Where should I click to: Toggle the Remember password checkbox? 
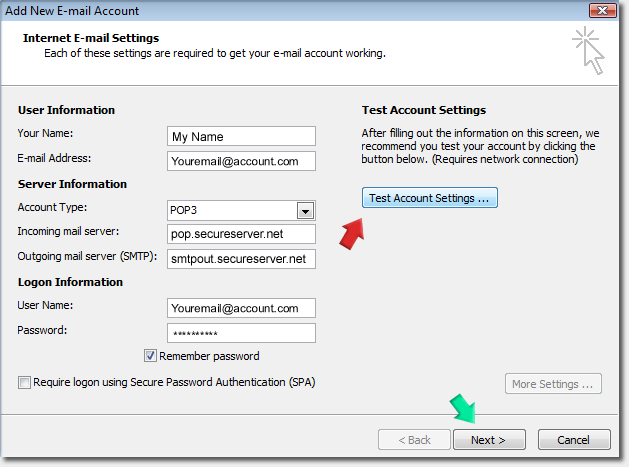151,356
